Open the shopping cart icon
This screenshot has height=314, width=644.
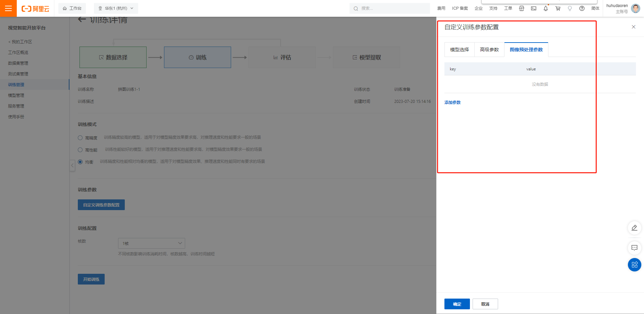click(x=558, y=8)
